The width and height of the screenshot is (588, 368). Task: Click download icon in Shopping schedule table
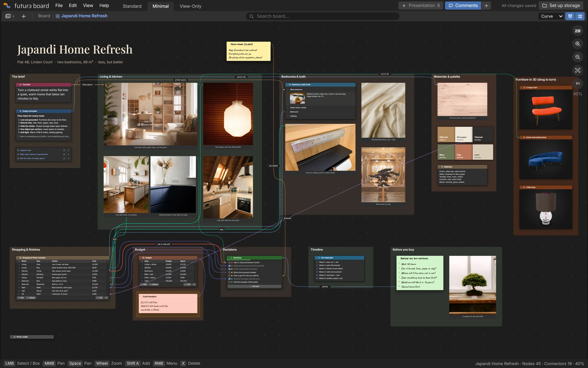coord(106,298)
